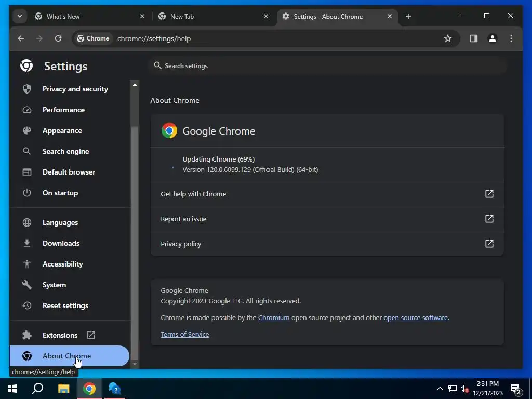Reload the page with refresh icon

coord(58,38)
